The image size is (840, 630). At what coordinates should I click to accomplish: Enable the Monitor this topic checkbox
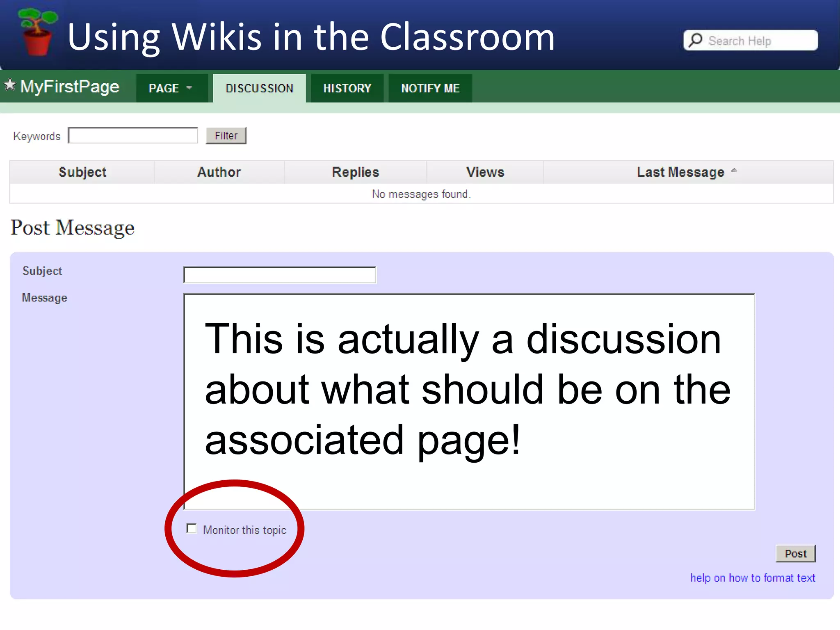[192, 528]
